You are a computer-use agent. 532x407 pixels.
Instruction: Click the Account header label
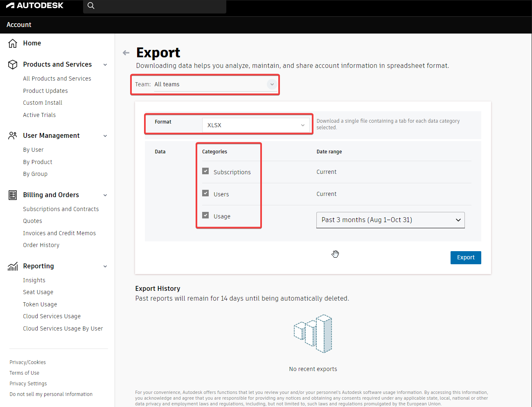pos(19,25)
